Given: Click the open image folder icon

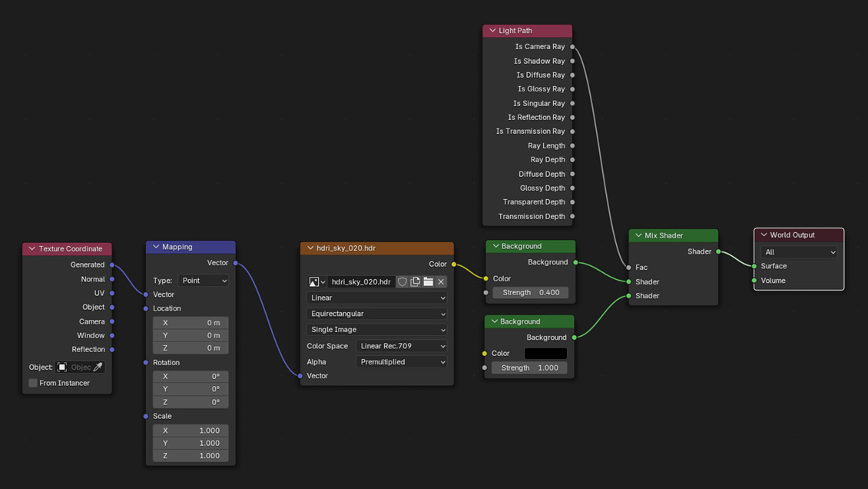Looking at the screenshot, I should click(x=428, y=282).
